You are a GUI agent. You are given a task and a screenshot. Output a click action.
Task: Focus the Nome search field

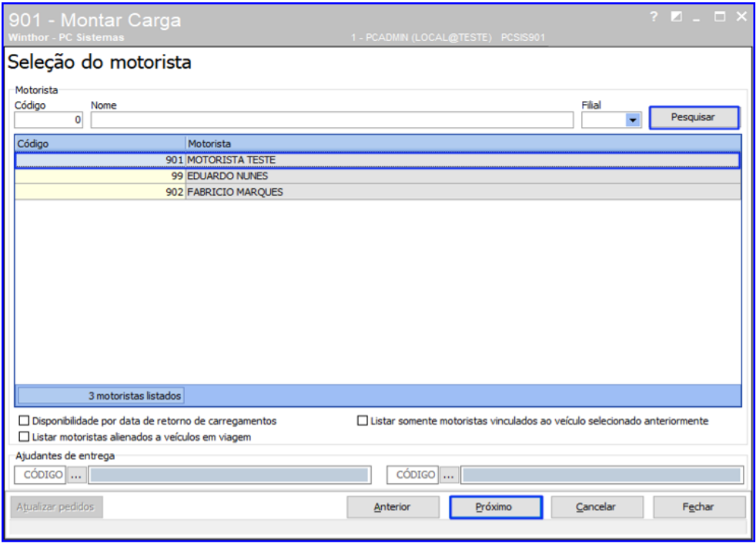click(x=332, y=119)
